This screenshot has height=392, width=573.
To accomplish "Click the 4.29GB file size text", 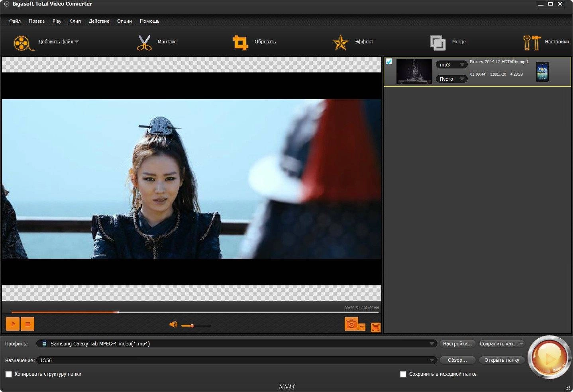I will [516, 74].
